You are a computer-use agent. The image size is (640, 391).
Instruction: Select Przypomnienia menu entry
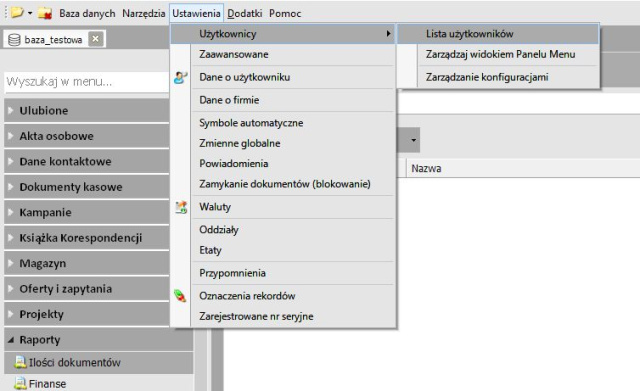coord(283,273)
